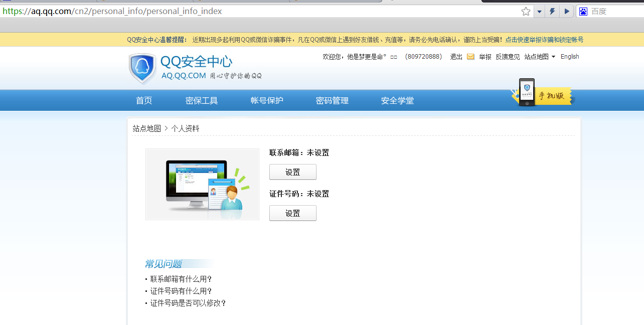This screenshot has width=644, height=325.
Task: Open the 反馈意见 feedback link
Action: point(508,57)
